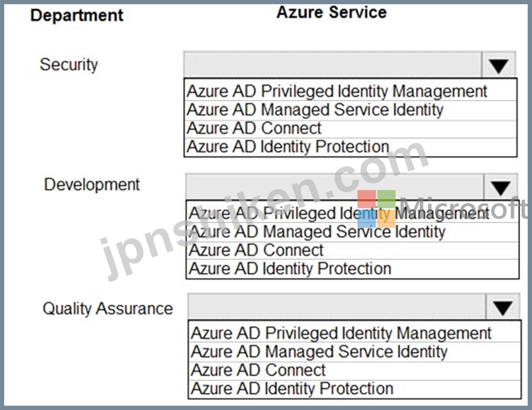The width and height of the screenshot is (532, 410).
Task: Select Privileged Identity Management for Security
Action: tap(350, 91)
